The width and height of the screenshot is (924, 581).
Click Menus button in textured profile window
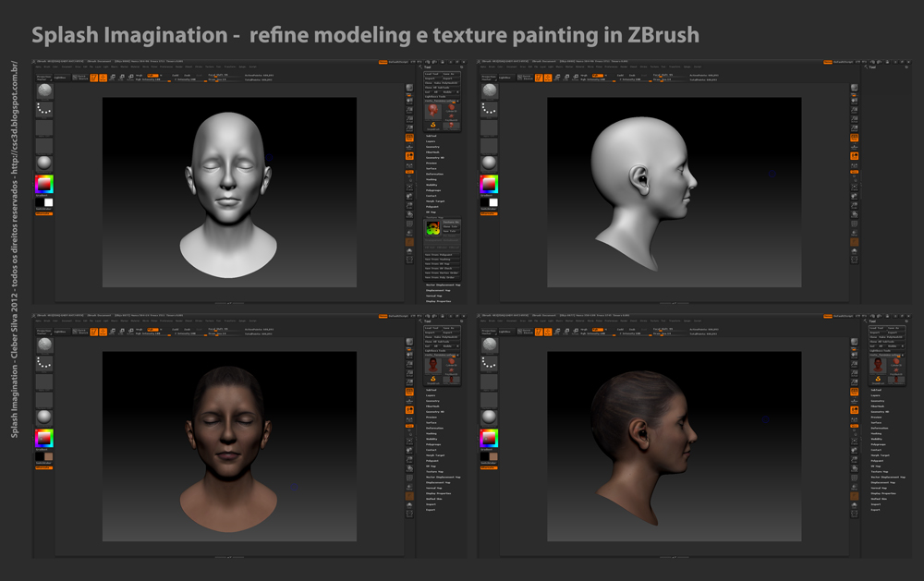828,315
